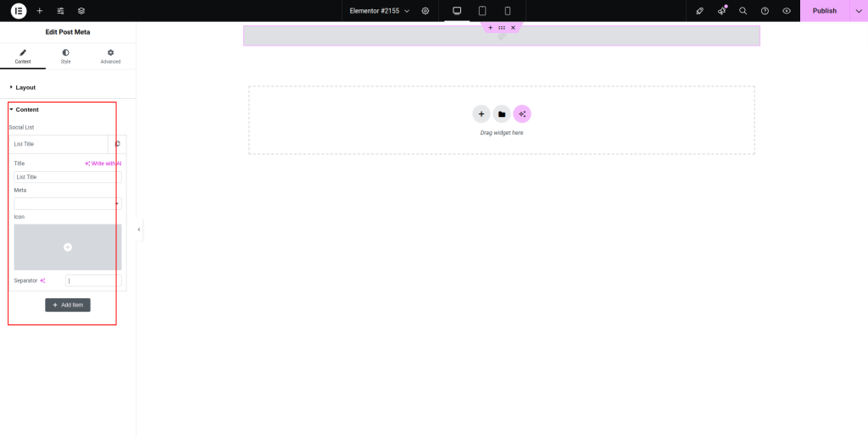Click the 'Edit Post Meta' panel heading
The image size is (868, 437).
68,32
